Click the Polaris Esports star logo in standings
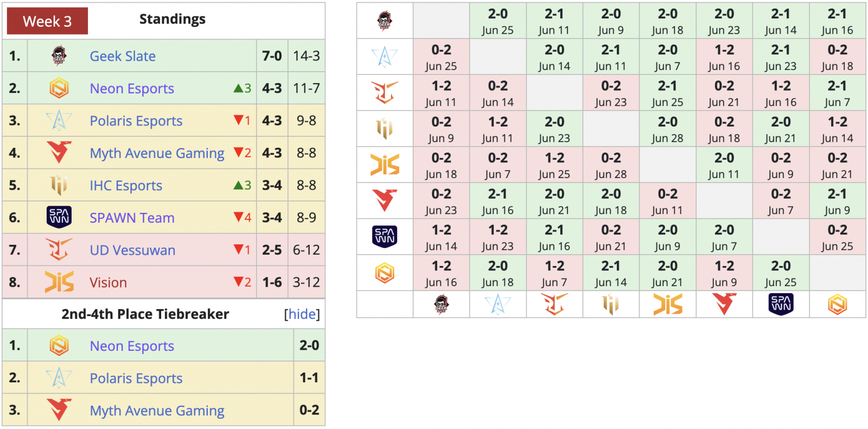Image resolution: width=868 pixels, height=429 pixels. [x=59, y=121]
